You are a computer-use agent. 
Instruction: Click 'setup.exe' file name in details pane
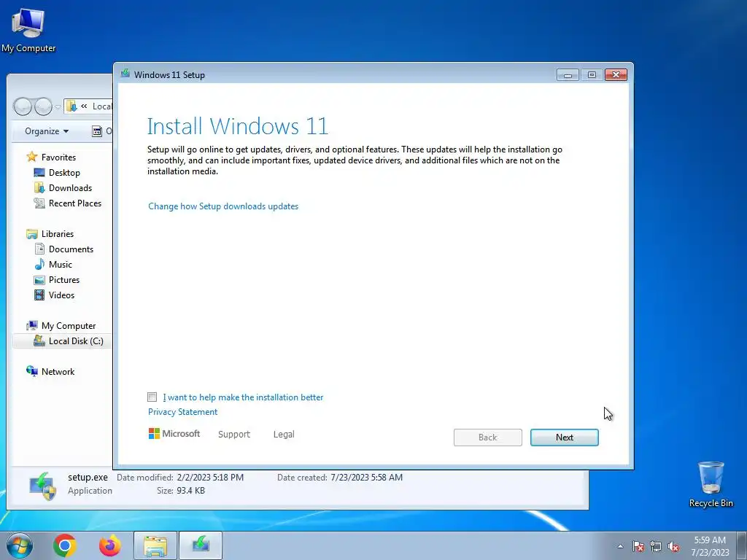pyautogui.click(x=88, y=477)
